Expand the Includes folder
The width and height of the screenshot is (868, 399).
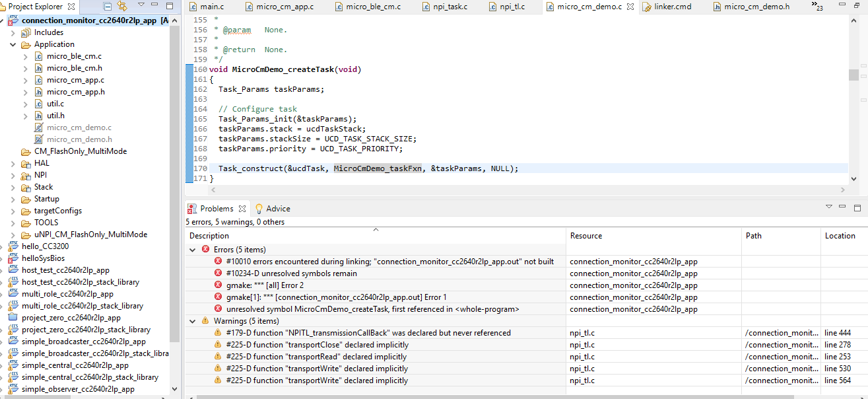click(x=13, y=32)
